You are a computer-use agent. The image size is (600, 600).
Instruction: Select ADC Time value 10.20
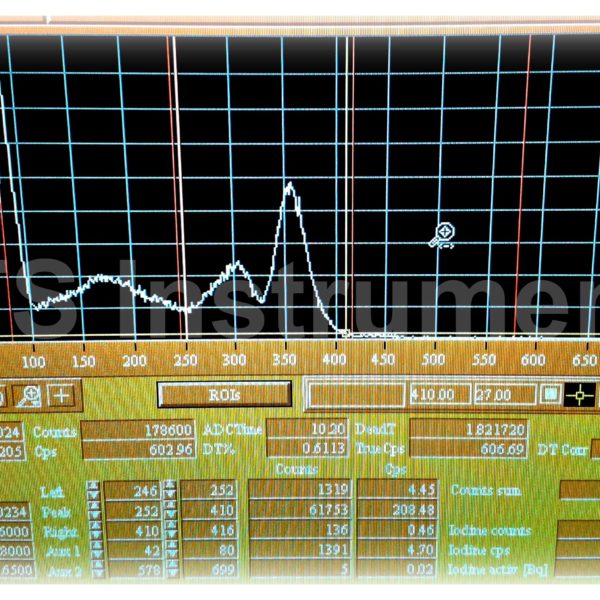307,429
